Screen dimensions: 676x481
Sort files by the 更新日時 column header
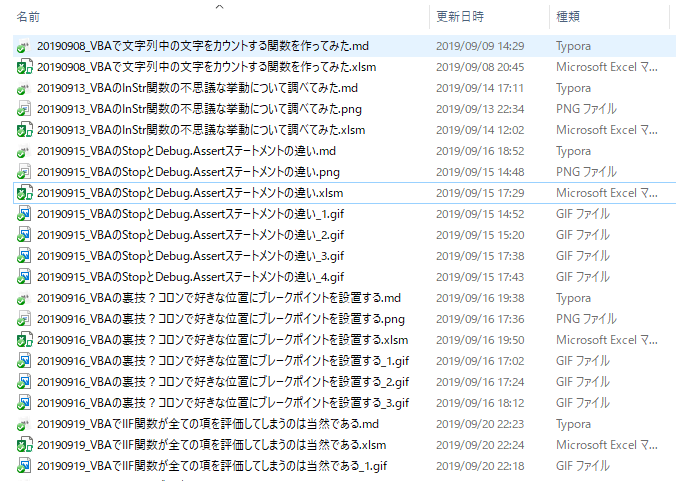(x=460, y=17)
